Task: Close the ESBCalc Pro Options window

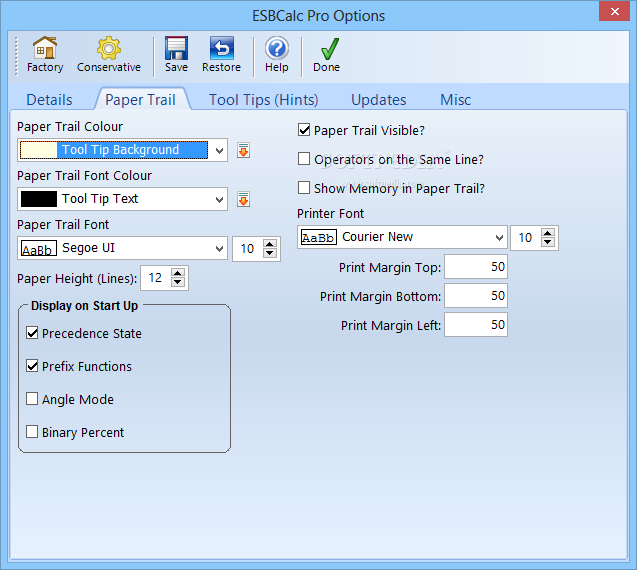Action: tap(614, 11)
